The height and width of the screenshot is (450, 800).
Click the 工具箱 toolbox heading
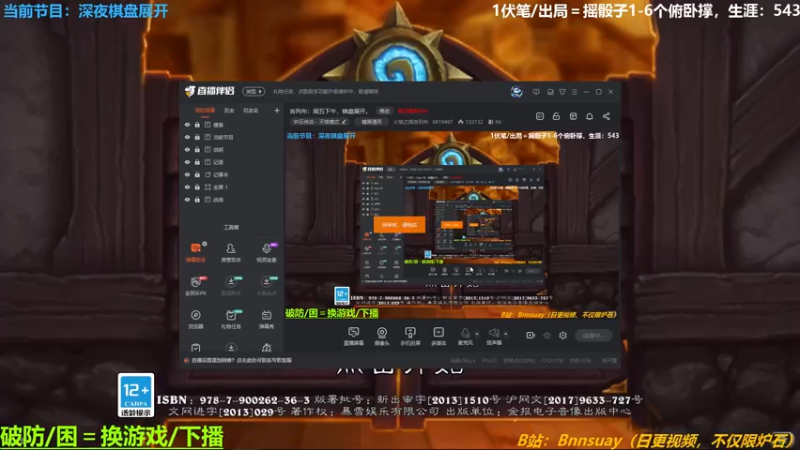231,228
